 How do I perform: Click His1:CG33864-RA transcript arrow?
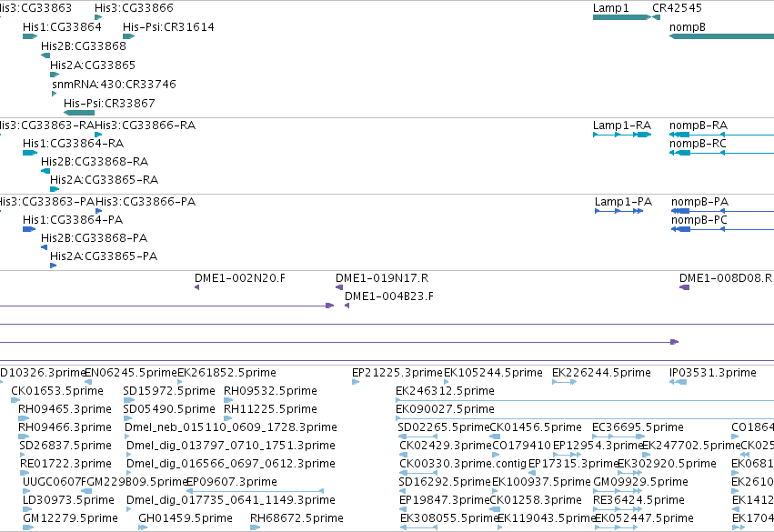pos(30,153)
